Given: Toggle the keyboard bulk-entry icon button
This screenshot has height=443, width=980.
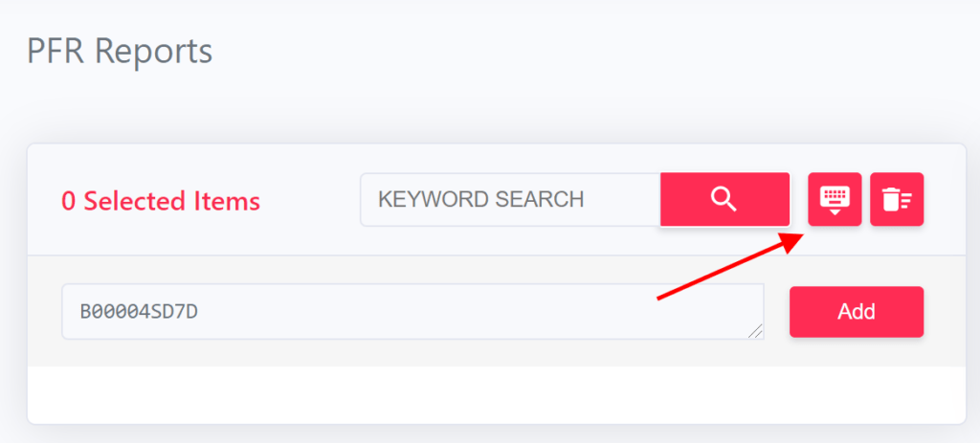Looking at the screenshot, I should 835,199.
